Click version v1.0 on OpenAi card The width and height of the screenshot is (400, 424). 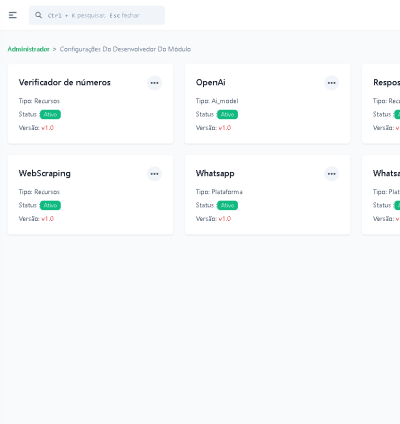coord(225,128)
